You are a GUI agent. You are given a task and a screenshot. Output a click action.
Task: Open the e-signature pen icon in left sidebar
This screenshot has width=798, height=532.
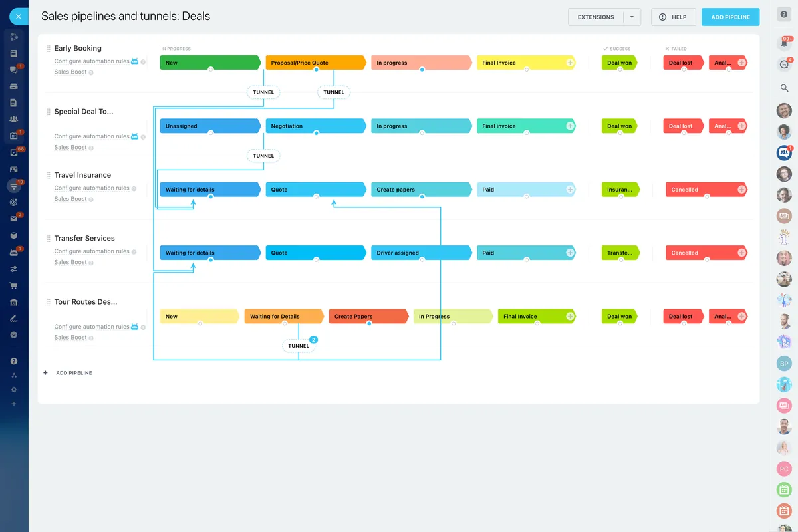pos(13,319)
